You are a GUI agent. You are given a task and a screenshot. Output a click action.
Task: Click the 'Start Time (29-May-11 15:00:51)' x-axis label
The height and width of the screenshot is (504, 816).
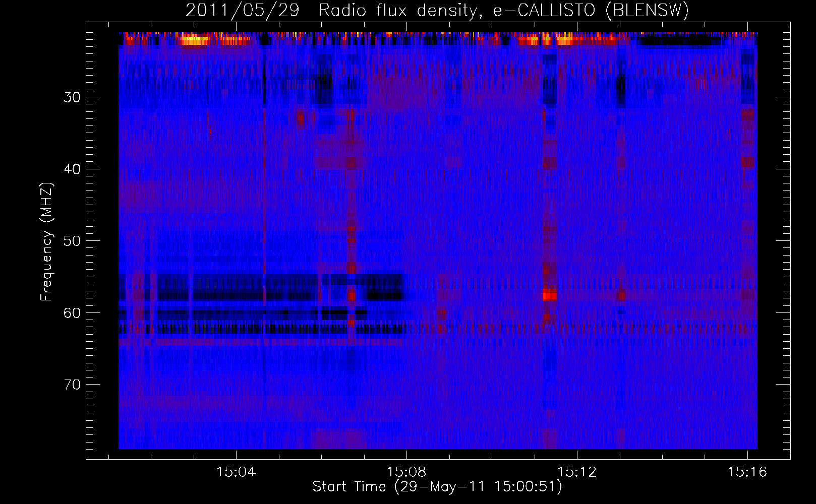point(437,487)
